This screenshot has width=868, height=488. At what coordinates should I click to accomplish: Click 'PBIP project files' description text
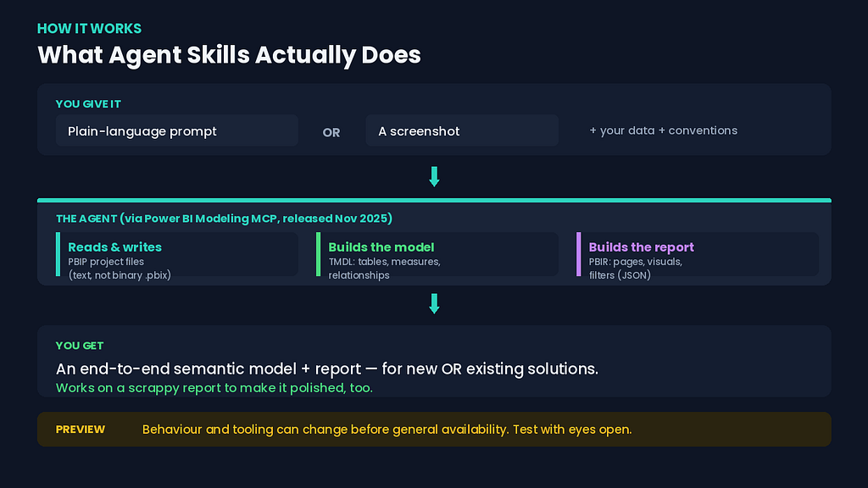point(106,262)
